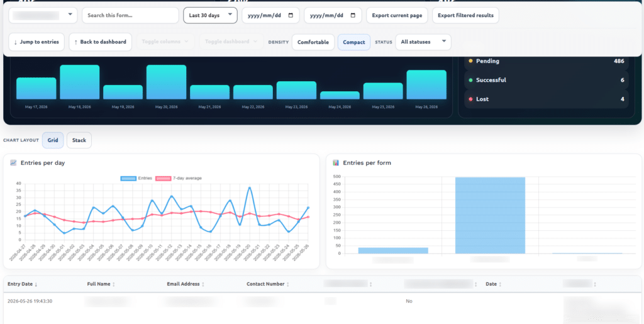This screenshot has width=644, height=324.
Task: Open calendar picker on end date
Action: pos(353,15)
